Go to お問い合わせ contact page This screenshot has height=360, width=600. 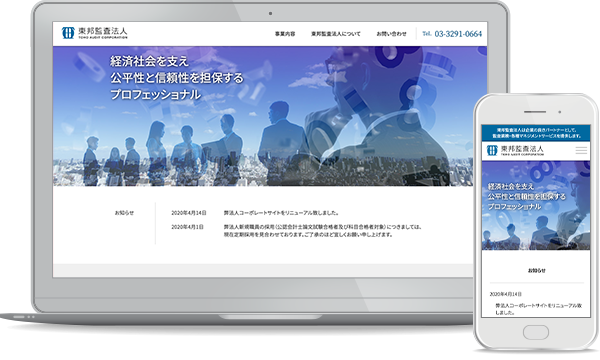[391, 34]
